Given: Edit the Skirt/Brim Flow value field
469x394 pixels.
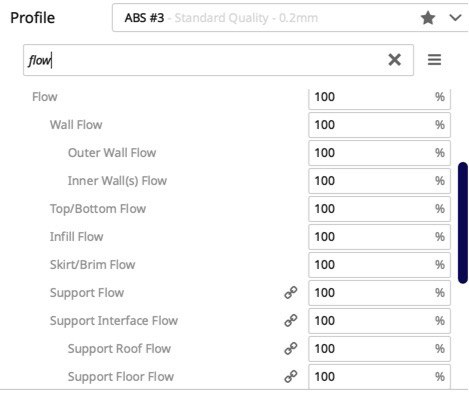Looking at the screenshot, I should click(x=379, y=265).
